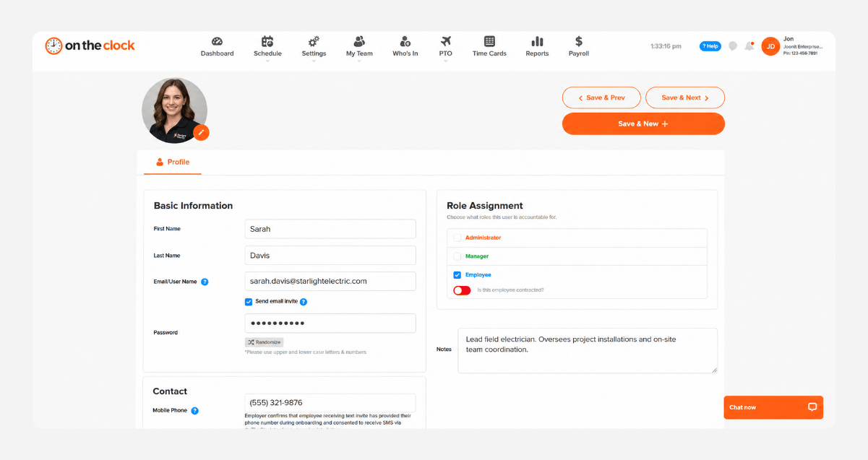This screenshot has width=868, height=460.
Task: Open the Reports bar chart icon
Action: click(537, 41)
